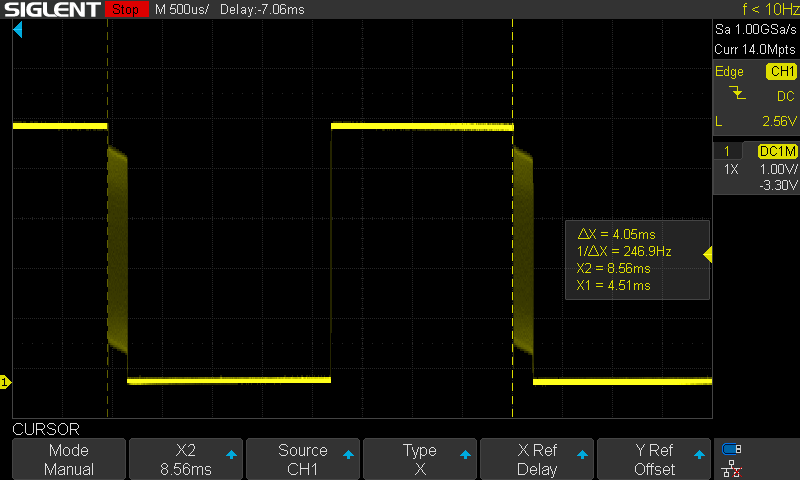The image size is (800, 480).
Task: Click the Edge trigger type label
Action: (729, 71)
